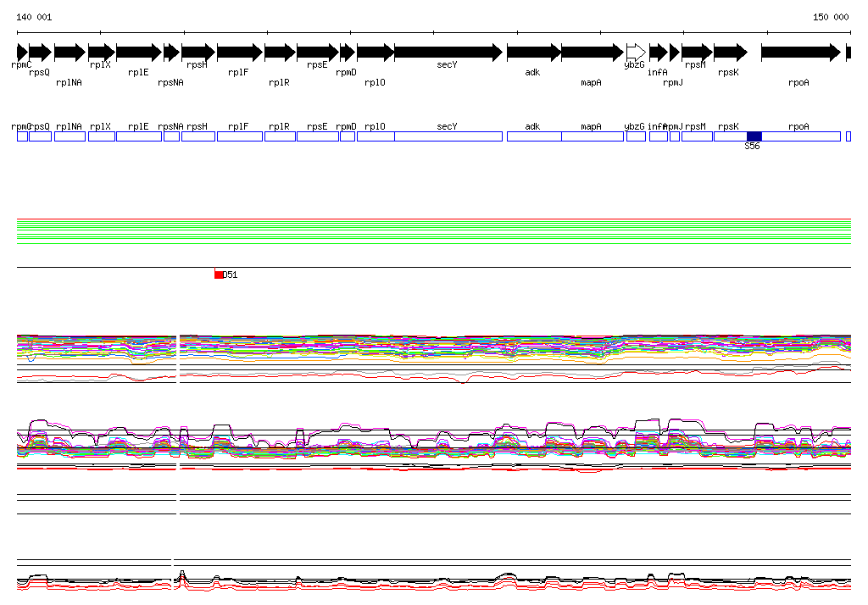Click the S56 text label
The width and height of the screenshot is (868, 605).
click(x=753, y=146)
